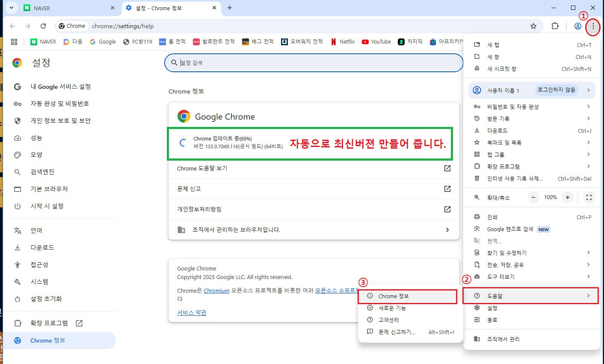This screenshot has height=364, width=604.
Task: Open 확장 프로그램 link in sidebar
Action: point(60,323)
